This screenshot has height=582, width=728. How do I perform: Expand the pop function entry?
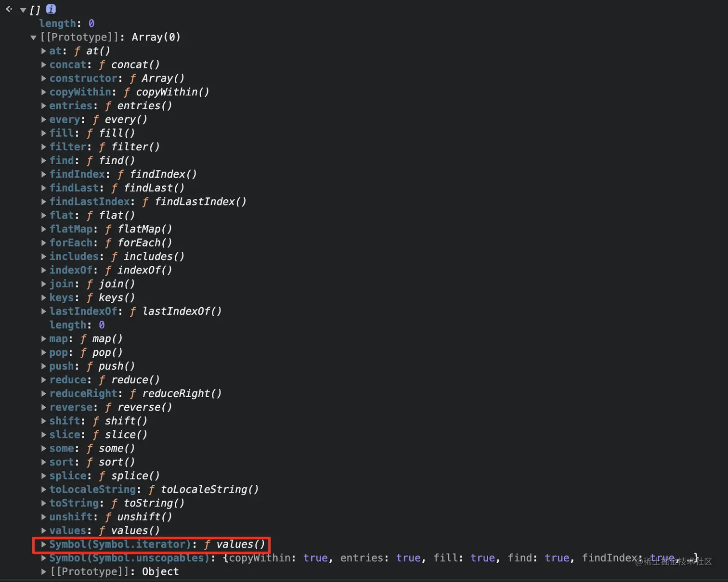44,352
